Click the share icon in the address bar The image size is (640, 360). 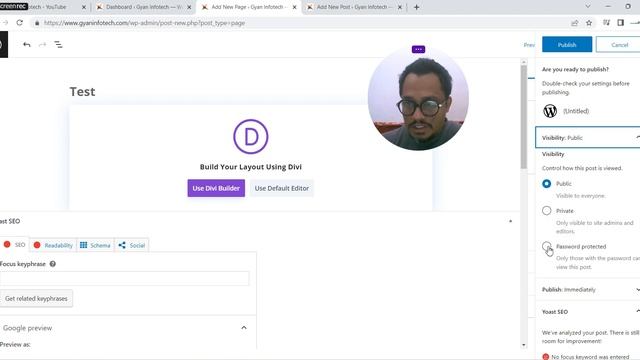575,23
